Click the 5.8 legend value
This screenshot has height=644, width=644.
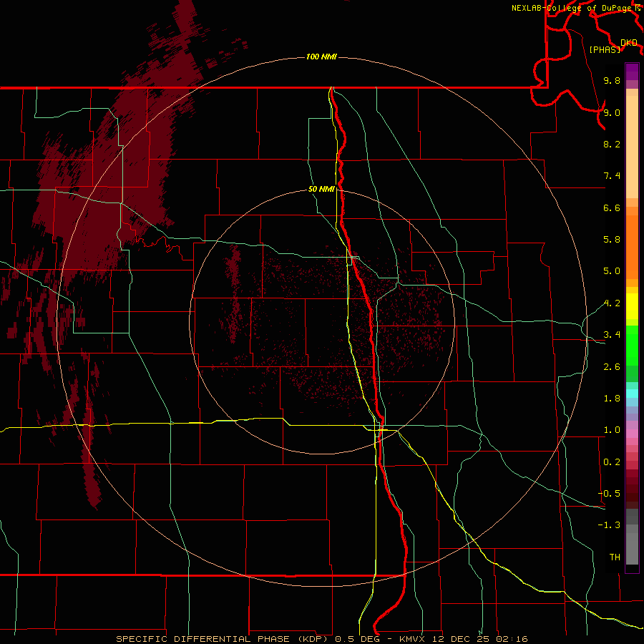click(x=612, y=240)
